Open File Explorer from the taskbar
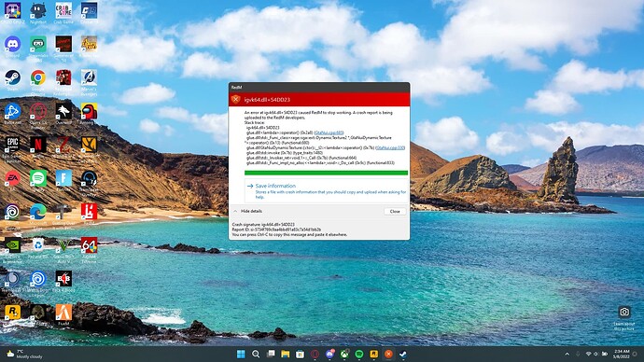The height and width of the screenshot is (362, 644). pos(285,354)
